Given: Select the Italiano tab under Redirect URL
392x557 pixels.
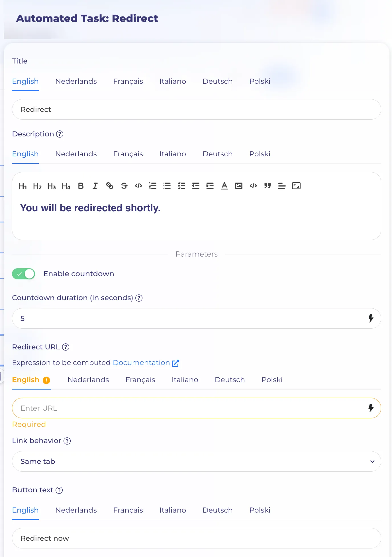Looking at the screenshot, I should [x=185, y=380].
